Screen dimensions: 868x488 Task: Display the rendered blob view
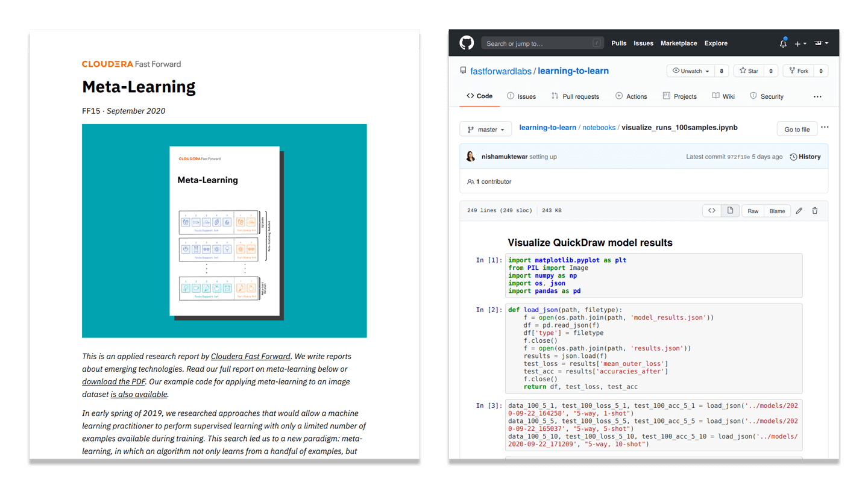coord(730,211)
